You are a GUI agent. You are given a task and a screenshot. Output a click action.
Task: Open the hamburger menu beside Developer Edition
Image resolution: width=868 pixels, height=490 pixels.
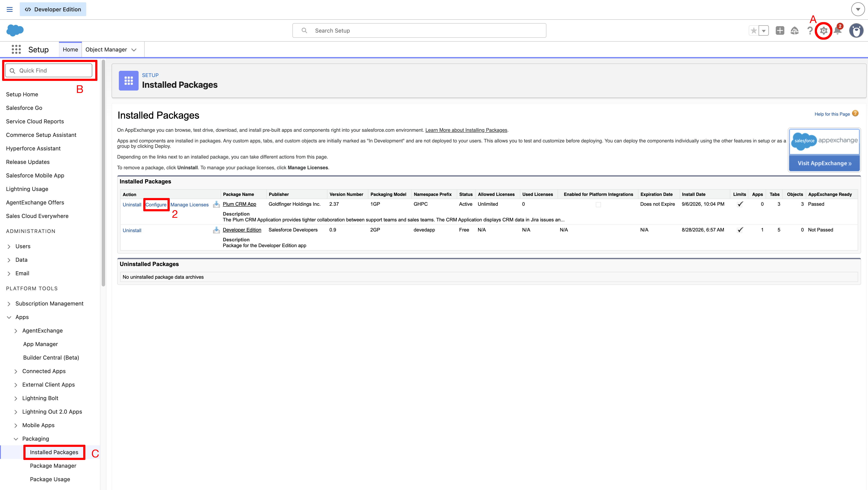9,9
